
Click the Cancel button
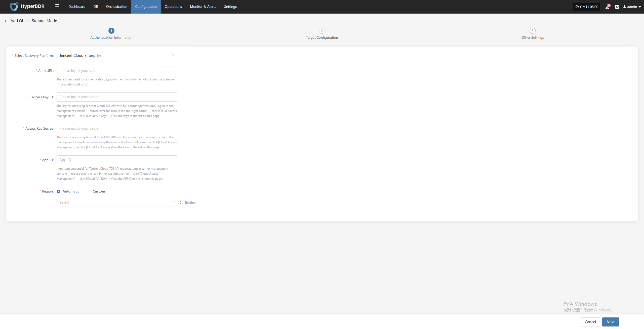(x=590, y=322)
